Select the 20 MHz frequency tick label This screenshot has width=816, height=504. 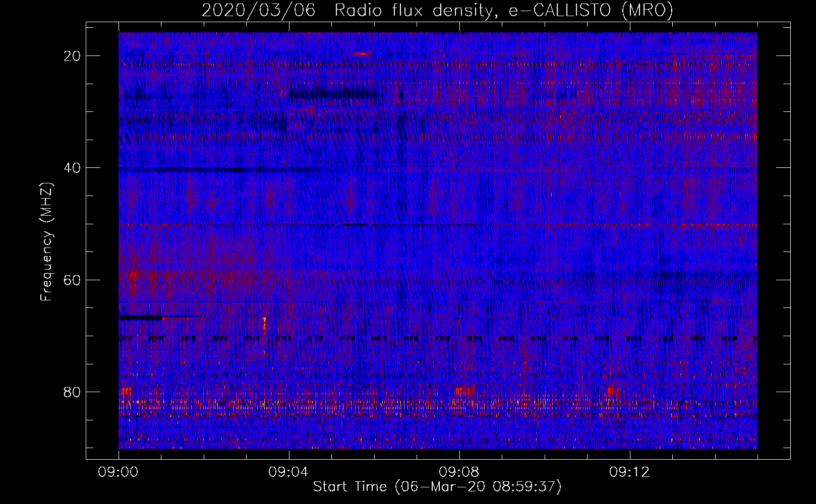tap(72, 56)
